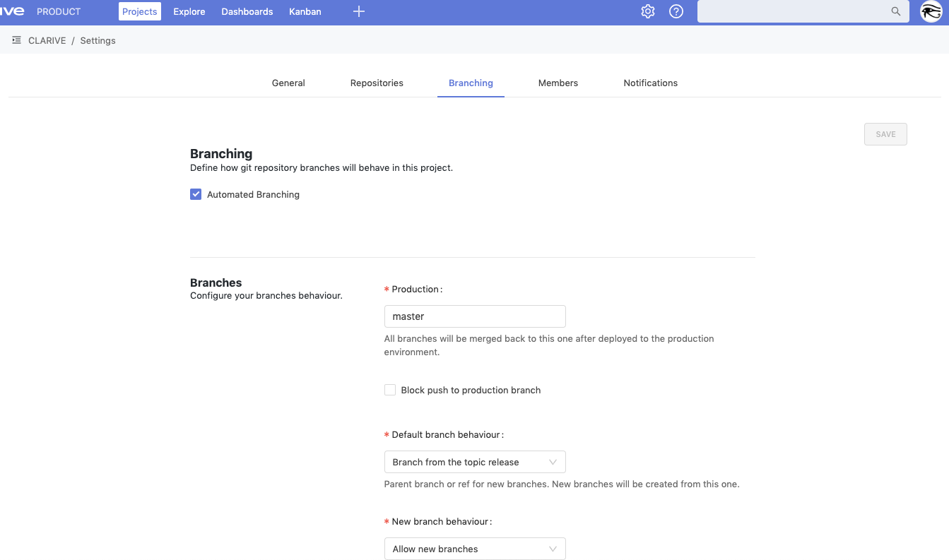Switch to the Repositories tab
Viewport: 949px width, 560px height.
377,83
